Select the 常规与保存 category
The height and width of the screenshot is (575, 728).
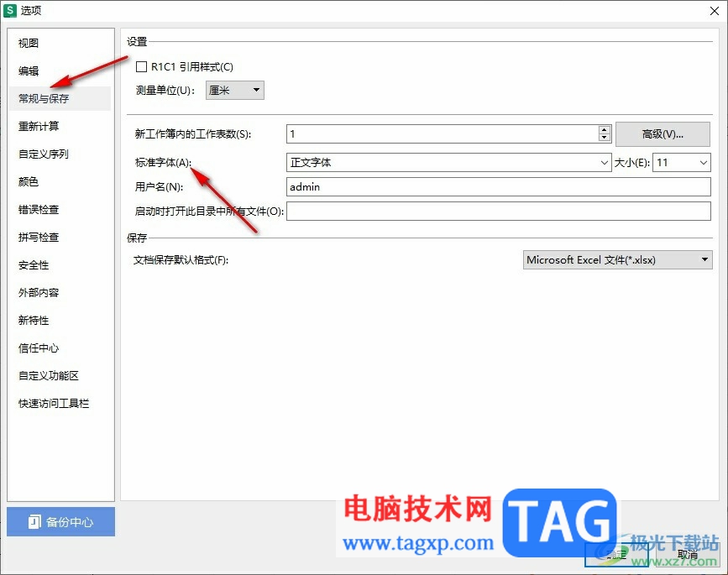click(x=60, y=98)
